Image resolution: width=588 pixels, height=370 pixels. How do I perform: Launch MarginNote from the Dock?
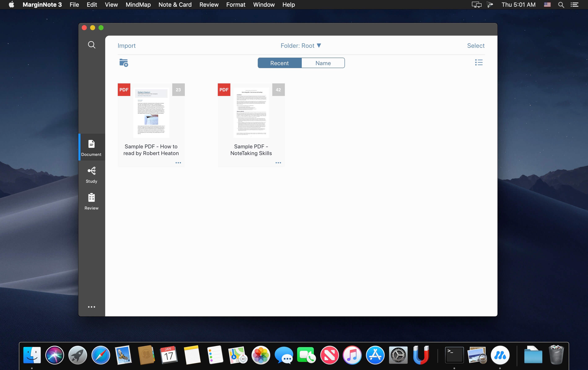pos(500,355)
